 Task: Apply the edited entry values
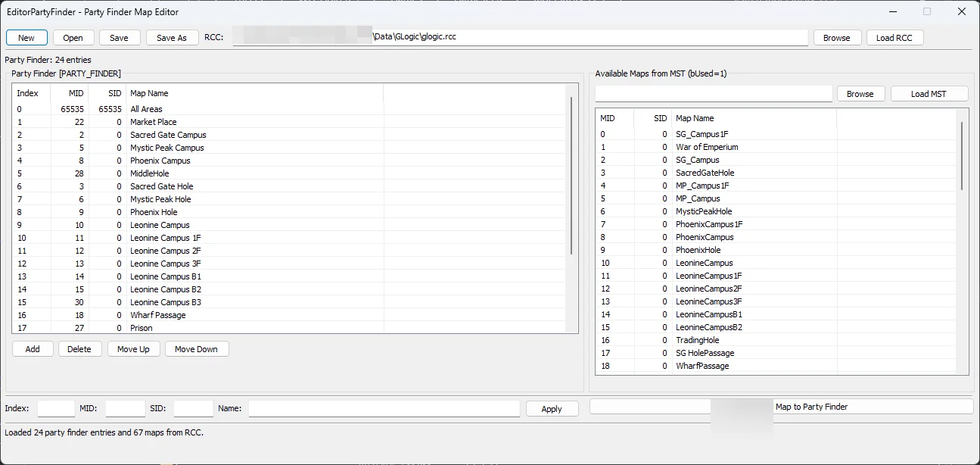[x=552, y=409]
